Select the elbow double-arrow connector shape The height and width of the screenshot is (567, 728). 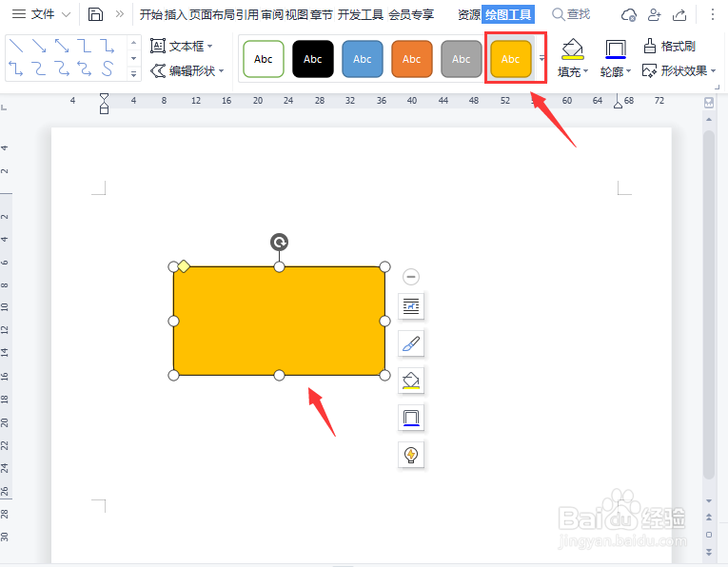pos(16,68)
